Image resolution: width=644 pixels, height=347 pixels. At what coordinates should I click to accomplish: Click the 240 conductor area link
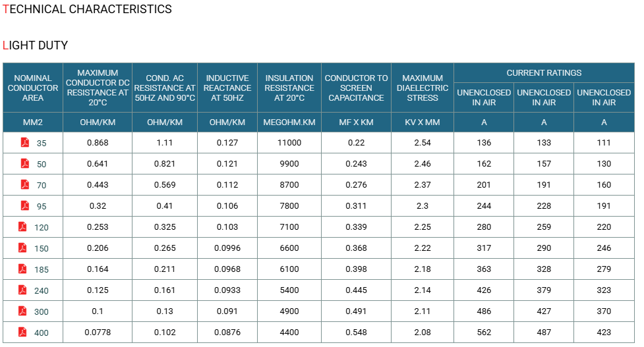tap(41, 290)
